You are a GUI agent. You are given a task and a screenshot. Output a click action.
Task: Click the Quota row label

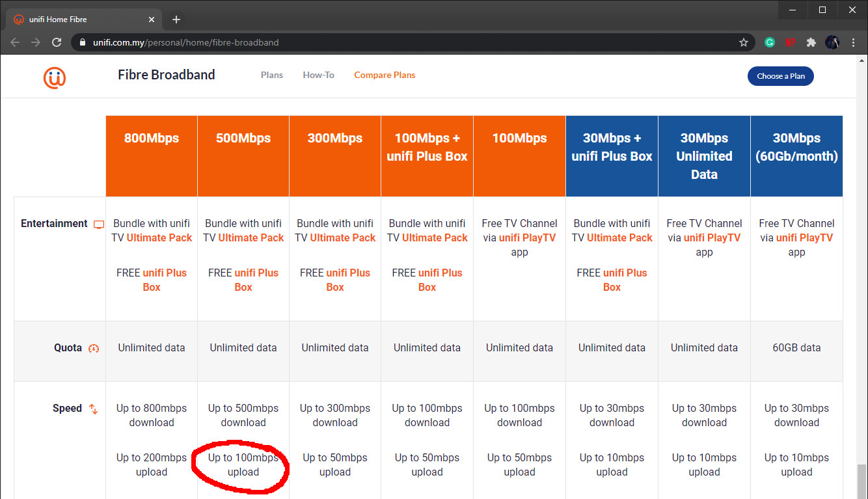point(68,347)
